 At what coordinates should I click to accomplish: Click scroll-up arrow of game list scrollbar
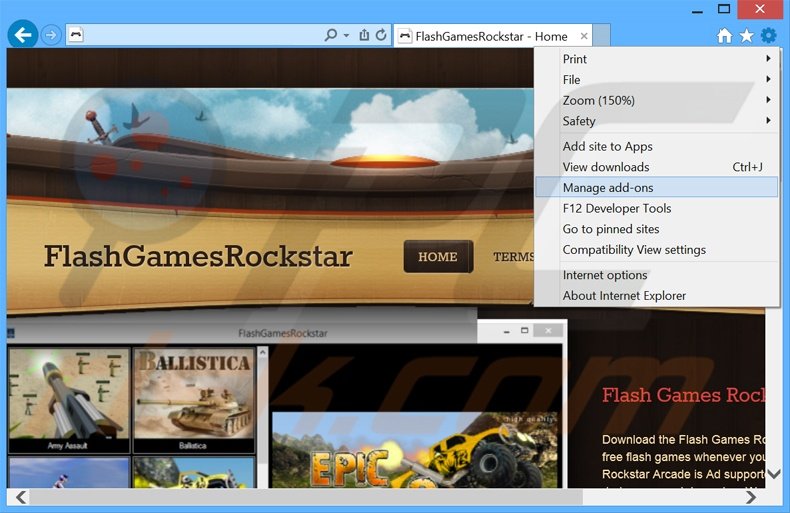point(262,353)
